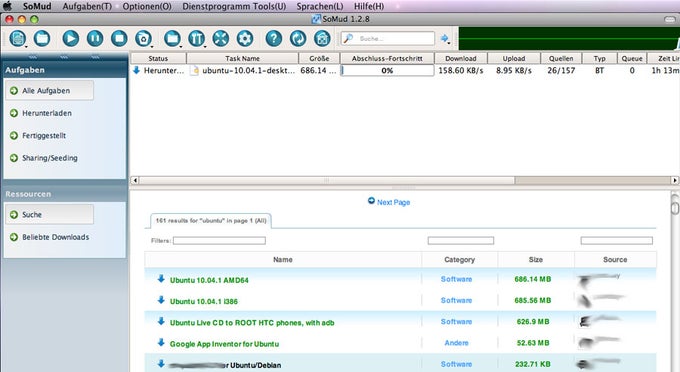Click the left scroll arrow of task list
The image size is (680, 372).
(135, 180)
